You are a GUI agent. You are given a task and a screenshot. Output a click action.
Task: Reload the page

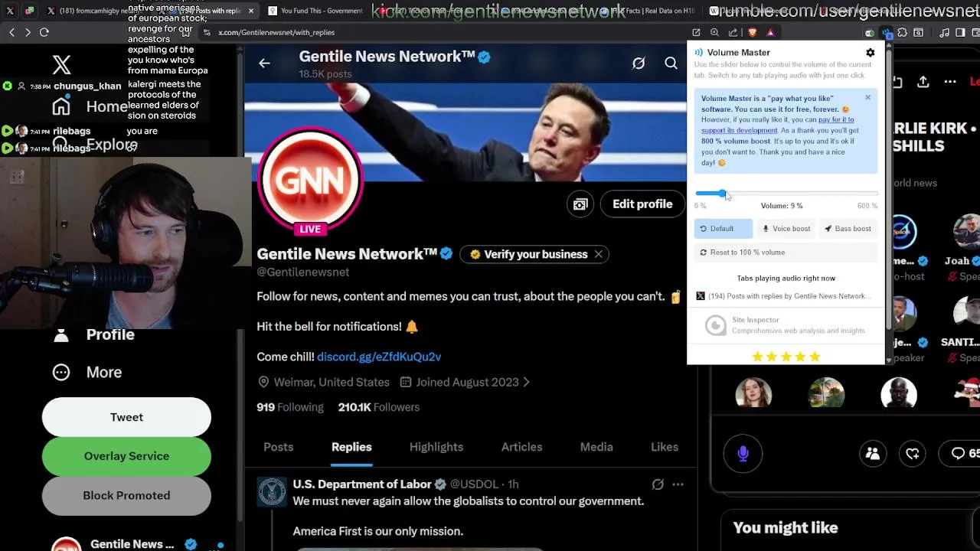(x=44, y=32)
